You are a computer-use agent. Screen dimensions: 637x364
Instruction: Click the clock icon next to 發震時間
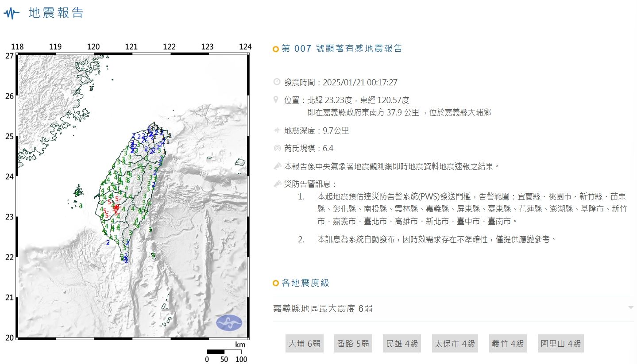[277, 81]
